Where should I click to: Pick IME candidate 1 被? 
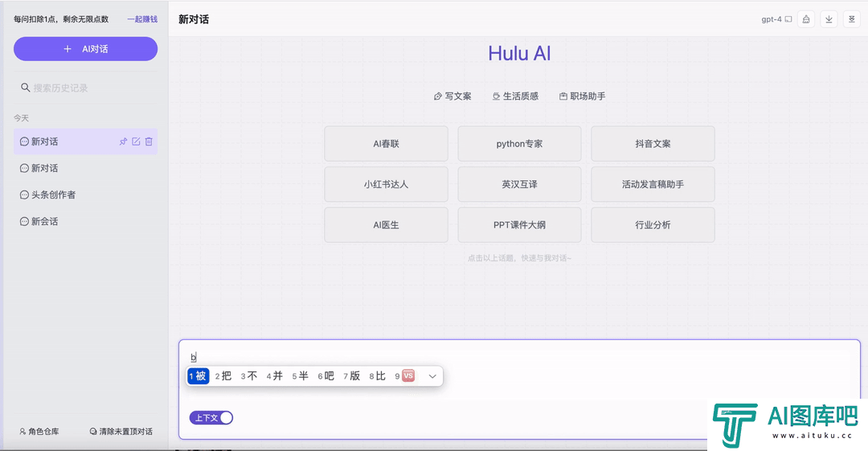point(199,375)
